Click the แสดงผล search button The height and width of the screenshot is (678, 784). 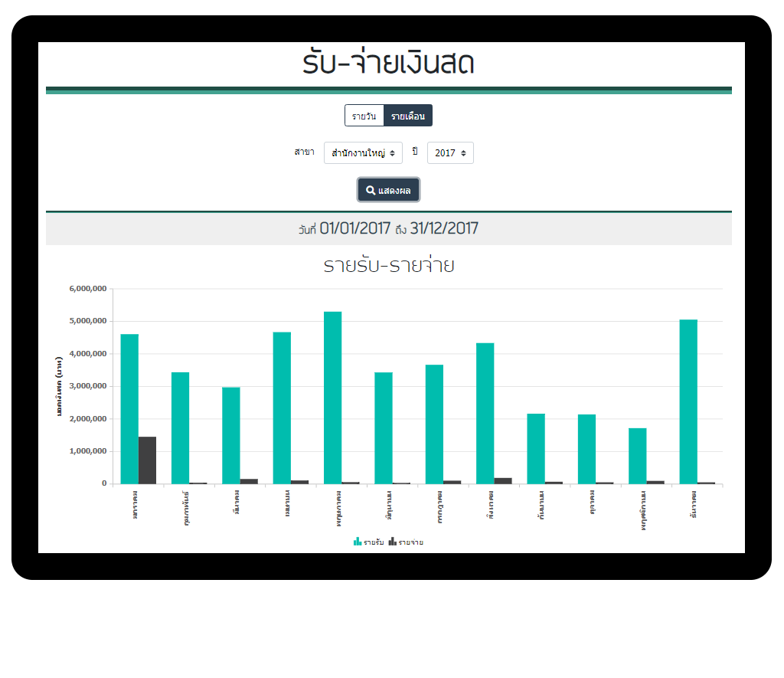[388, 190]
